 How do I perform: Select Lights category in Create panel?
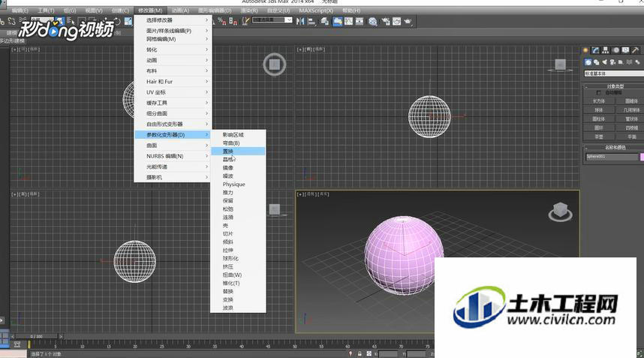[x=604, y=62]
